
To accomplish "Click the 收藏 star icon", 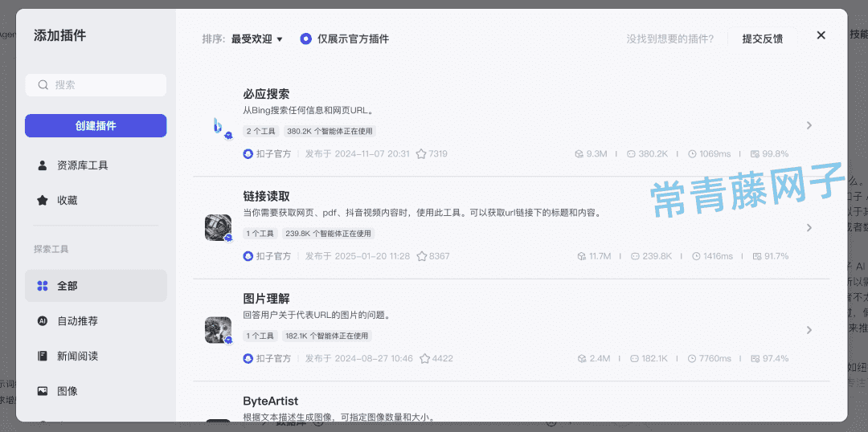I will [43, 200].
